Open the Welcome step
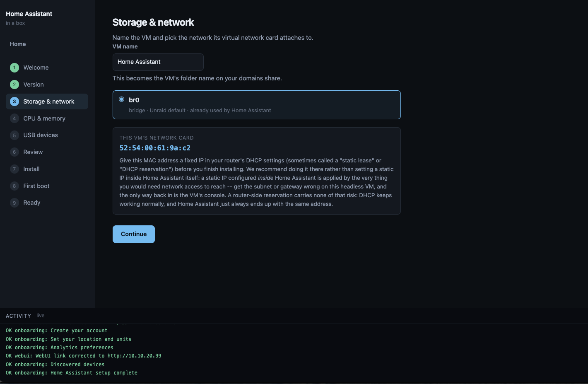Viewport: 588px width, 384px height. 47,68
